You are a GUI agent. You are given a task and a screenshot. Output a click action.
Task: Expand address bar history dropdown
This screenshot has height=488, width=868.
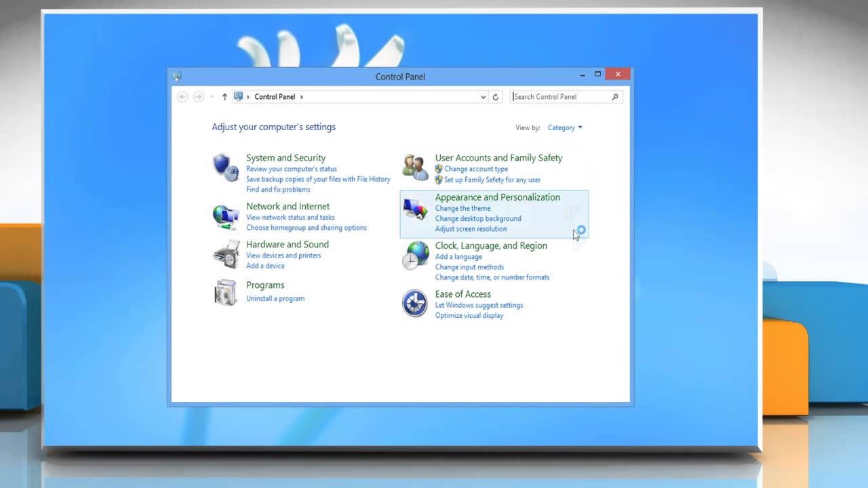point(483,97)
